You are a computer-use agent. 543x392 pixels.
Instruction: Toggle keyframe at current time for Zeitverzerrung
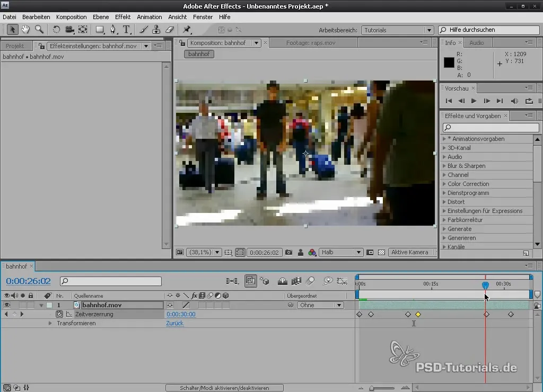click(x=14, y=314)
